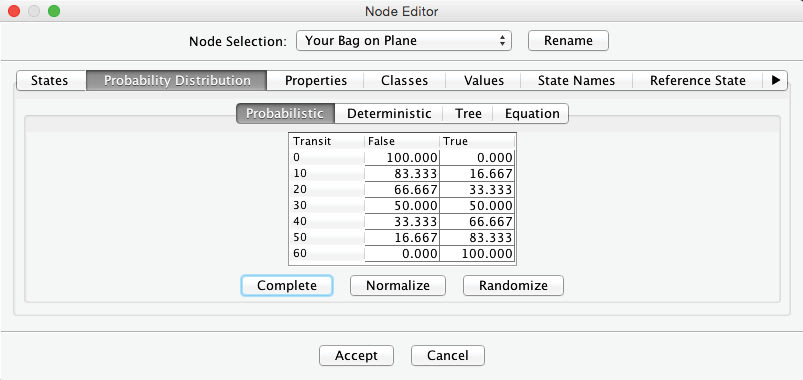Edit False value 83.333 in row 10
The width and height of the screenshot is (803, 380).
coord(402,173)
